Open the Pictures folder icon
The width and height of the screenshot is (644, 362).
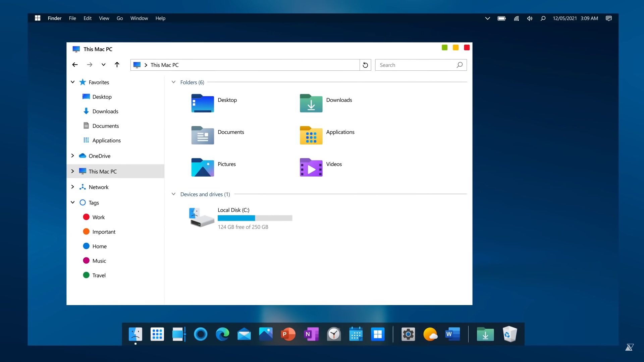202,167
